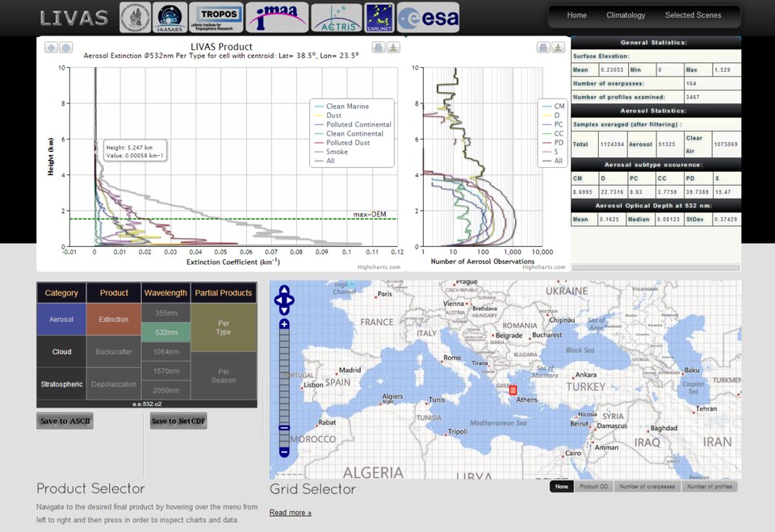Click the map zoom slider handle
This screenshot has width=775, height=532.
[x=283, y=428]
